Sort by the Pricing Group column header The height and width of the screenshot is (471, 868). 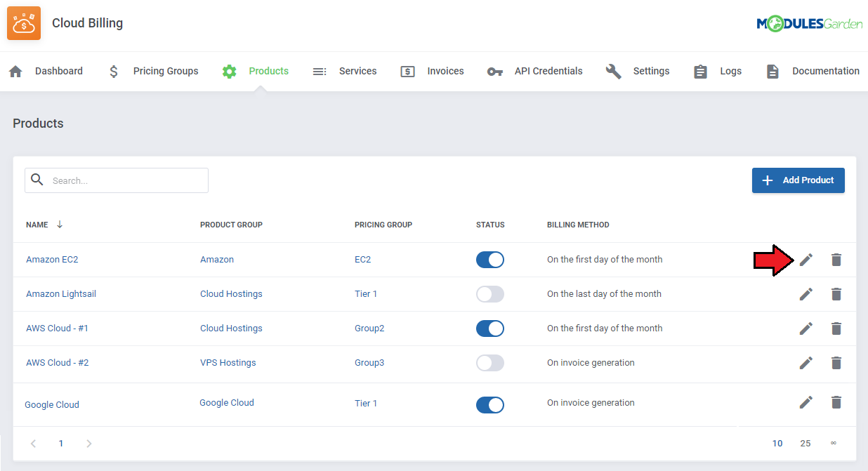click(x=383, y=225)
